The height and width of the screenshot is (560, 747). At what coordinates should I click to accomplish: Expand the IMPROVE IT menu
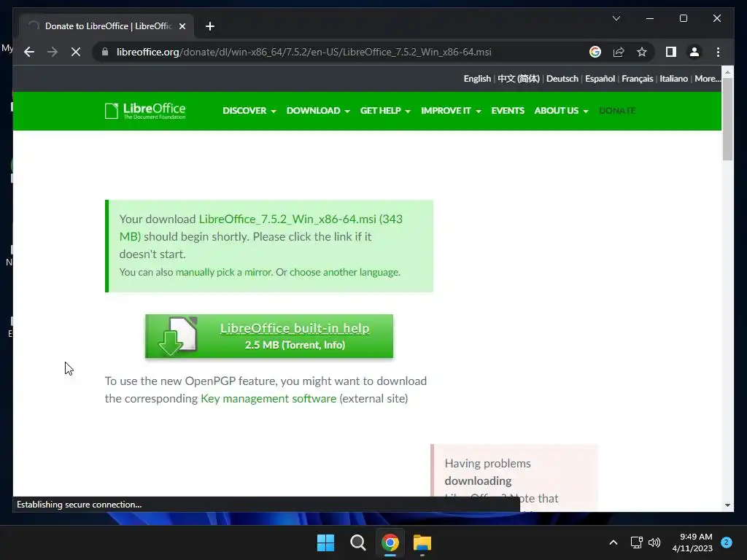click(451, 111)
